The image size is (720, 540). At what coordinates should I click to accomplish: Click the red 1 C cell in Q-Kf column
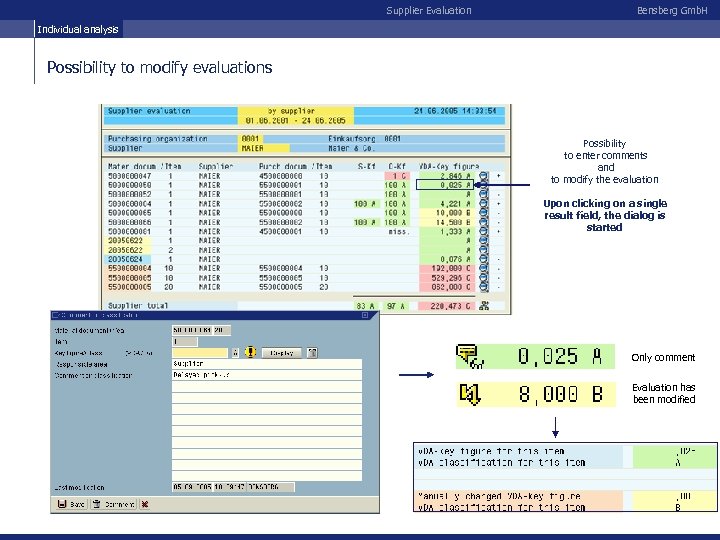397,176
